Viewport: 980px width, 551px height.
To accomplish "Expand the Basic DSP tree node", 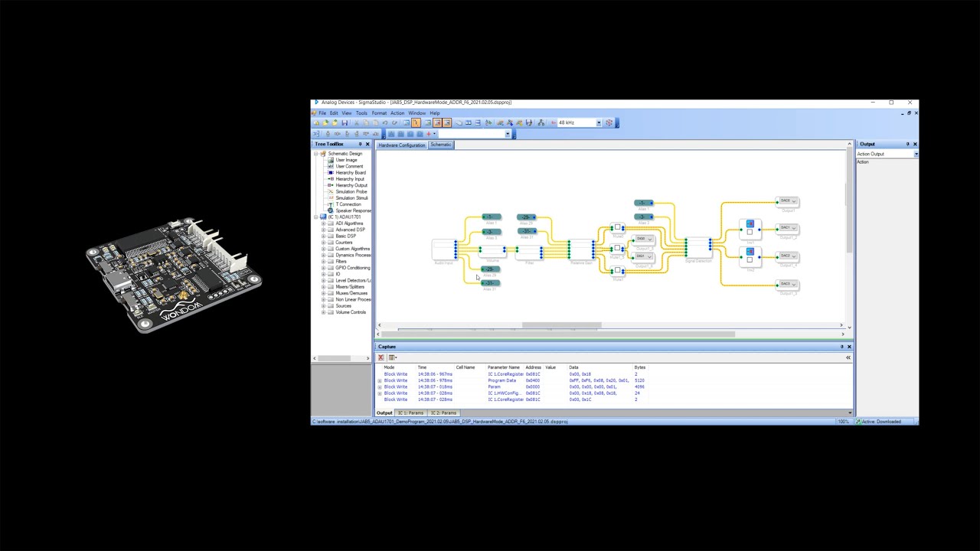I will [323, 236].
